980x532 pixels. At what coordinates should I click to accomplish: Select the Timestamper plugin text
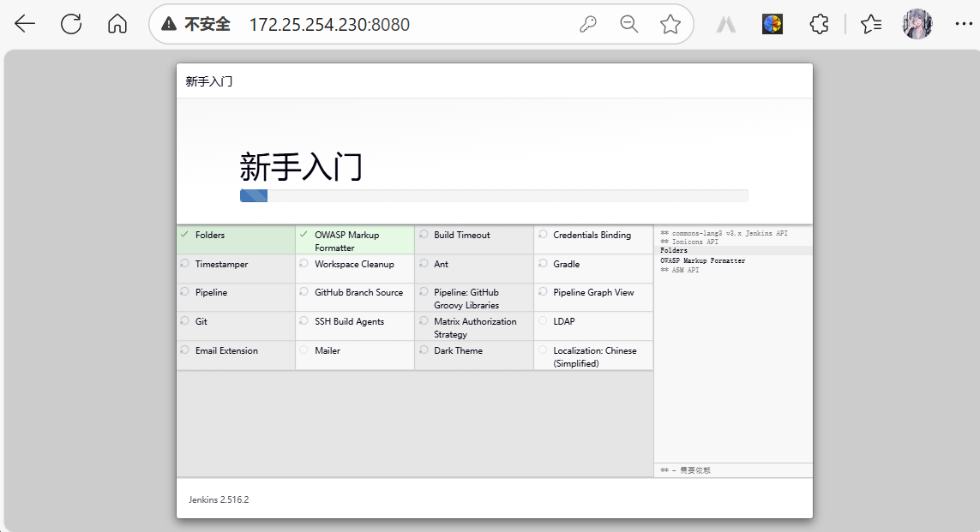point(221,265)
